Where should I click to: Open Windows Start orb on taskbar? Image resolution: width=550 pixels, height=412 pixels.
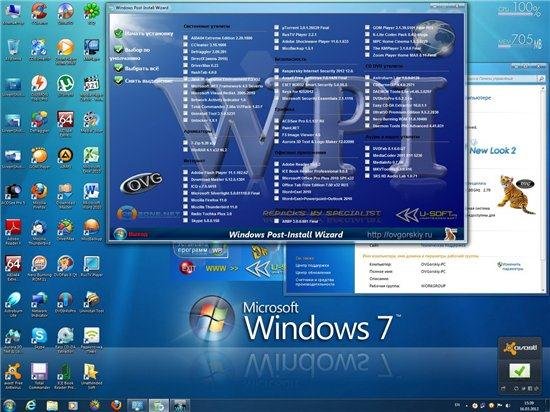(9, 405)
